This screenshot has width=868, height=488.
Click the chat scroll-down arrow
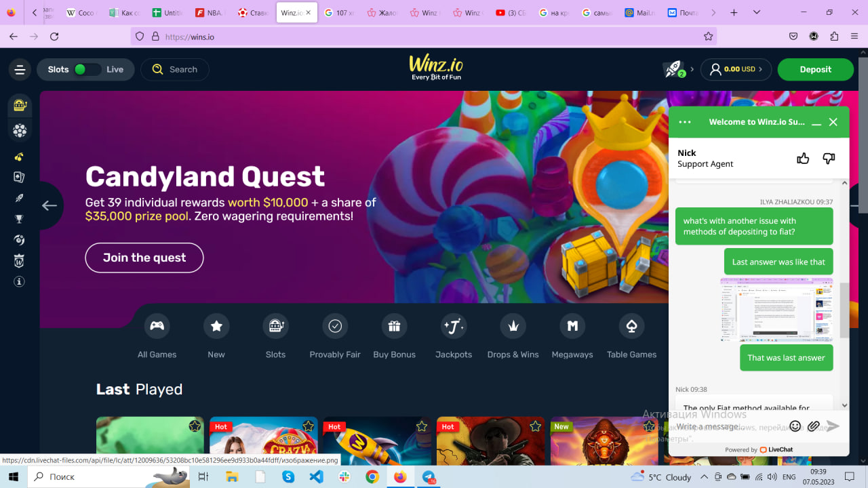coord(844,405)
